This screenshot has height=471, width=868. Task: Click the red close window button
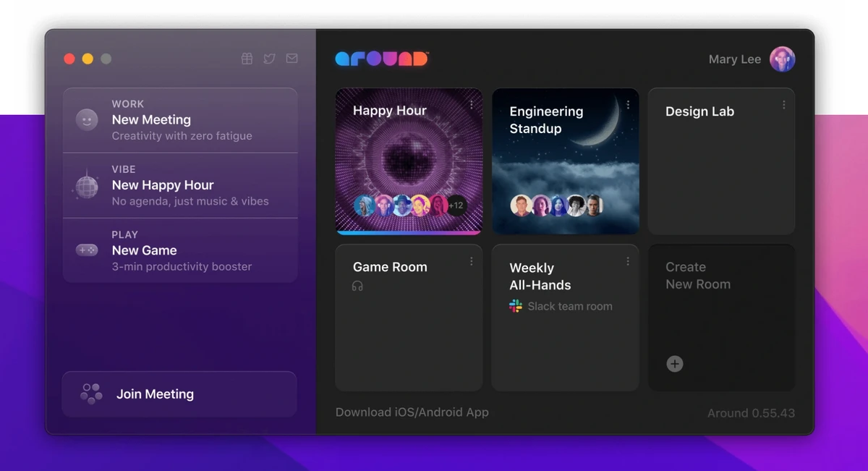[x=69, y=59]
